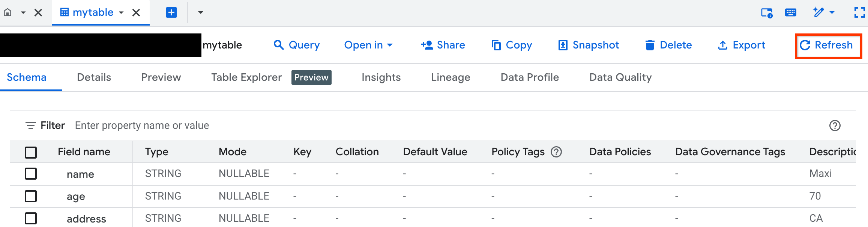Click the home tab icon
Viewport: 868px width, 227px height.
click(x=8, y=12)
